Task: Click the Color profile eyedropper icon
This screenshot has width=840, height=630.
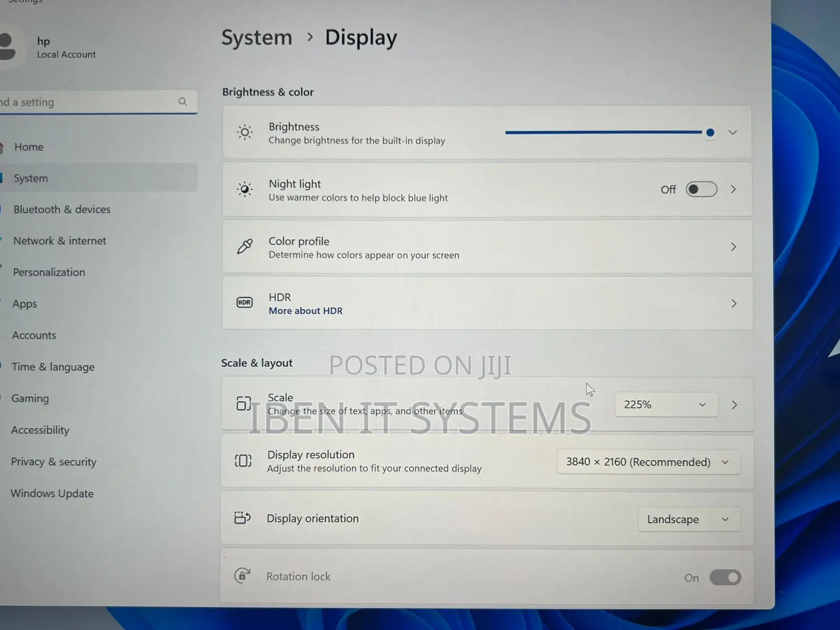Action: tap(245, 247)
